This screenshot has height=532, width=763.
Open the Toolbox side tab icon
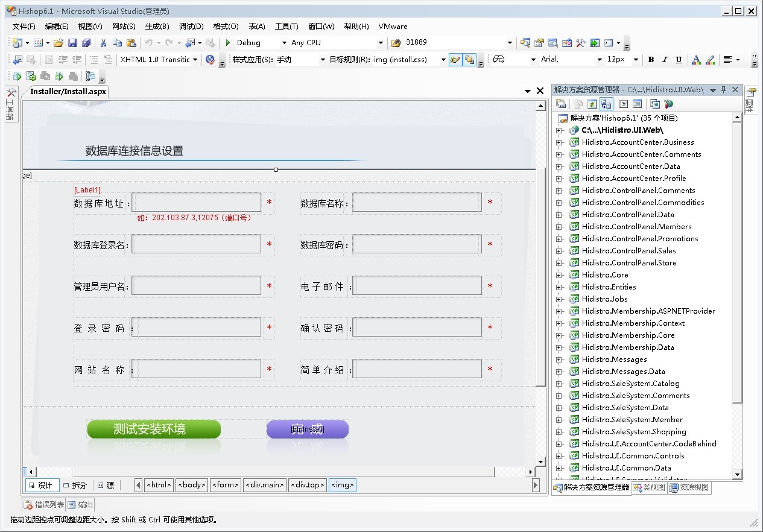pyautogui.click(x=11, y=106)
